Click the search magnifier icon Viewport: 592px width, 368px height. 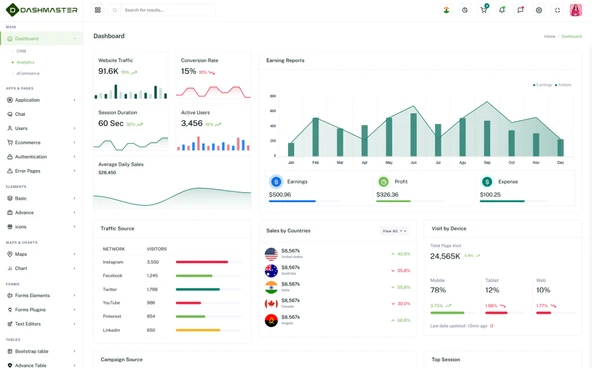point(114,10)
